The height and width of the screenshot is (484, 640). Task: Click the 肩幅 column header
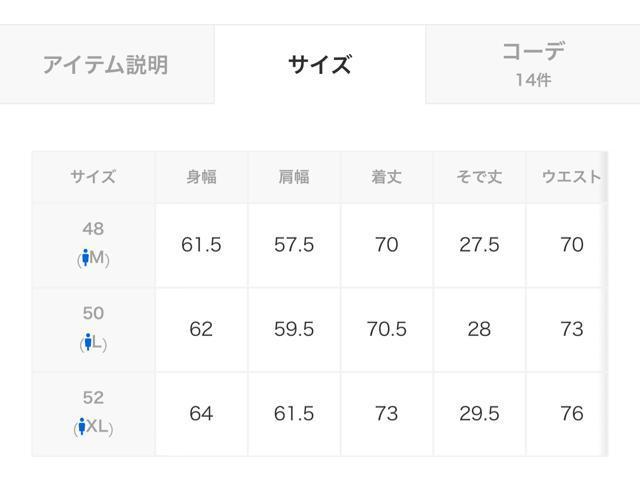pos(294,177)
